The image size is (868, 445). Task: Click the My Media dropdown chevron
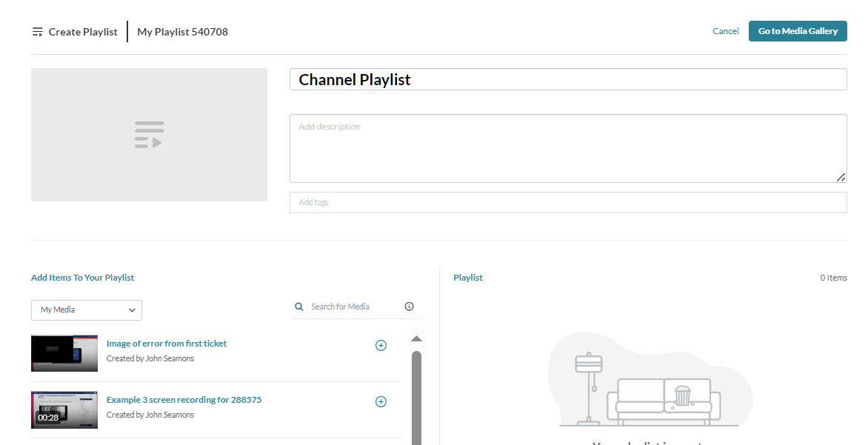132,310
